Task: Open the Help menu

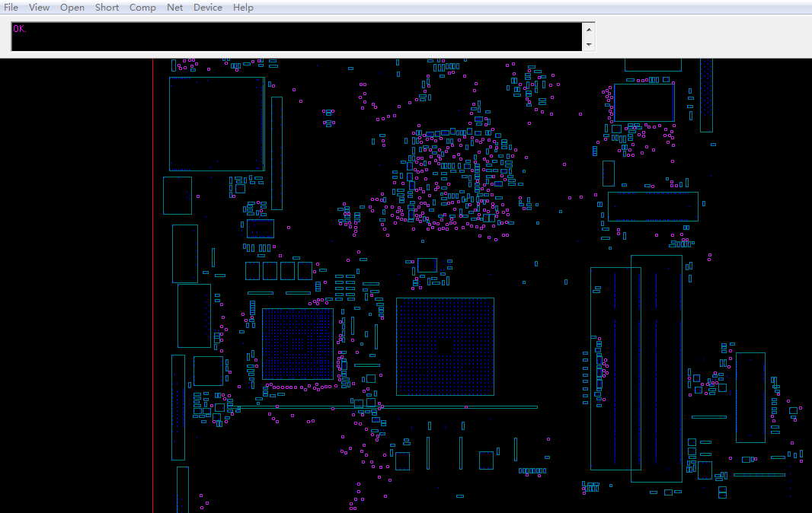Action: (243, 8)
